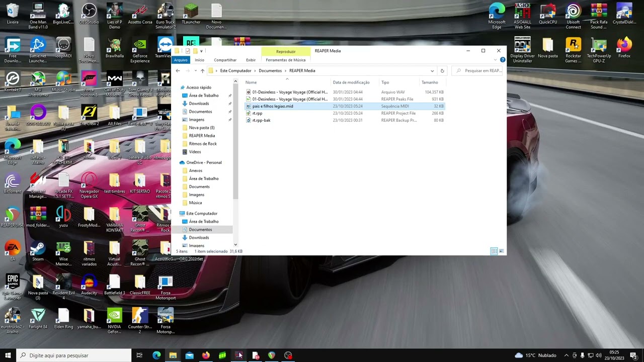Image resolution: width=644 pixels, height=362 pixels.
Task: Open the Brawlhalla desktop icon
Action: click(x=115, y=48)
